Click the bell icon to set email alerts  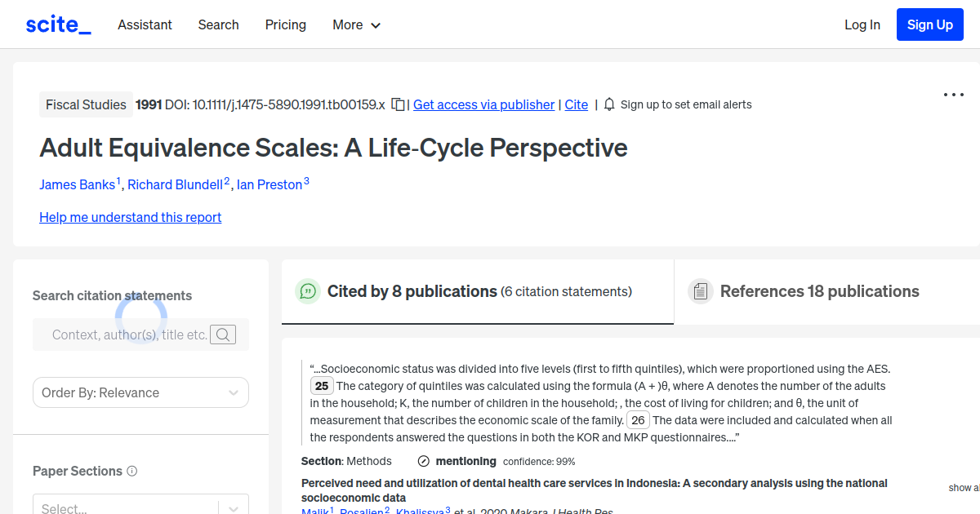pyautogui.click(x=609, y=104)
